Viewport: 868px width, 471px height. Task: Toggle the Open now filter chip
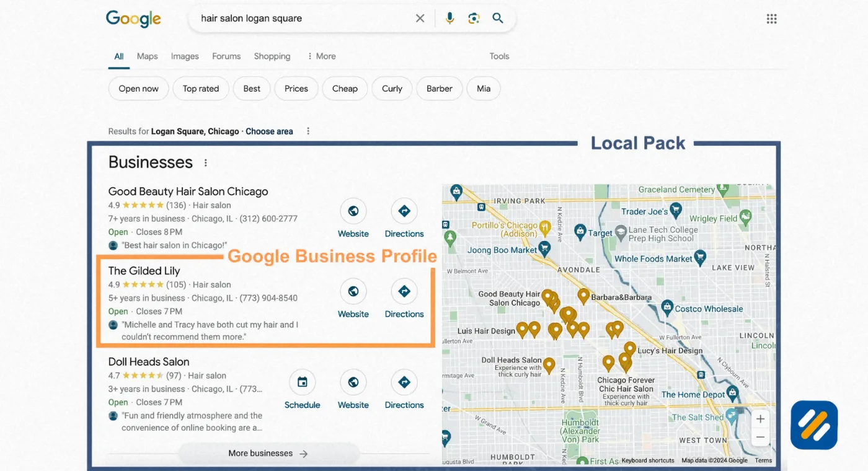(138, 89)
